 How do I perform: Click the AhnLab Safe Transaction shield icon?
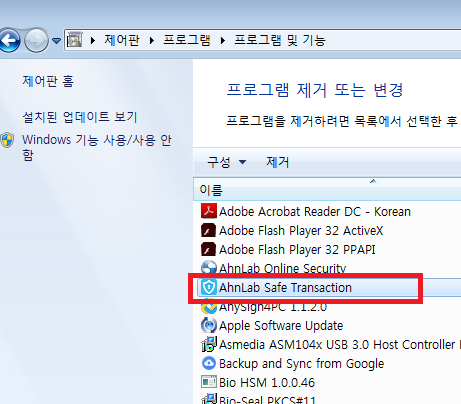[209, 287]
